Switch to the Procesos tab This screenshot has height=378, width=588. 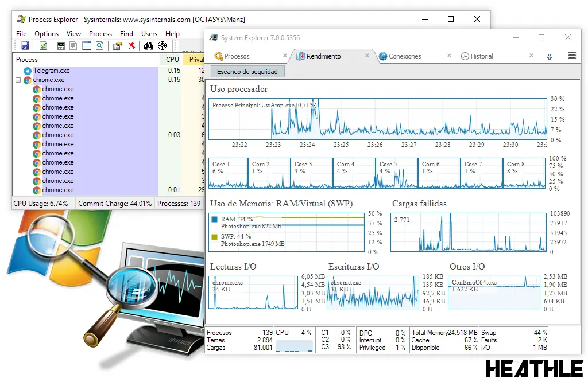click(x=250, y=56)
